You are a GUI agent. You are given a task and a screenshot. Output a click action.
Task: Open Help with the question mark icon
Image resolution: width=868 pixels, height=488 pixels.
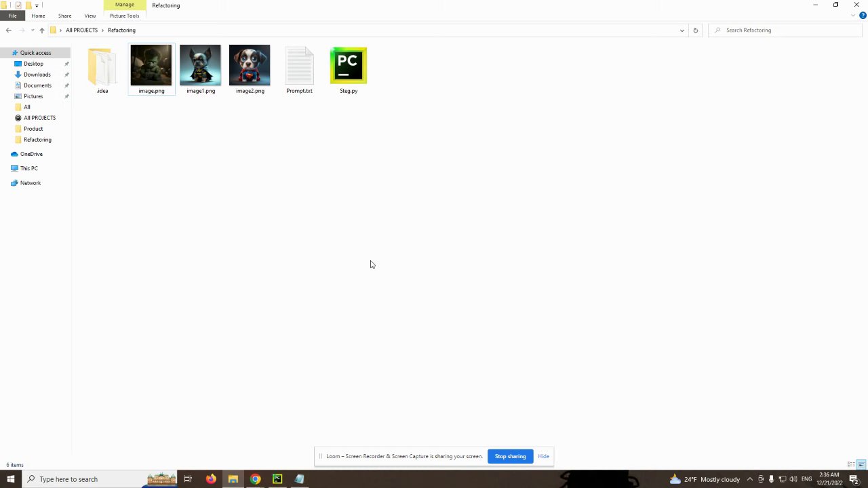click(863, 16)
